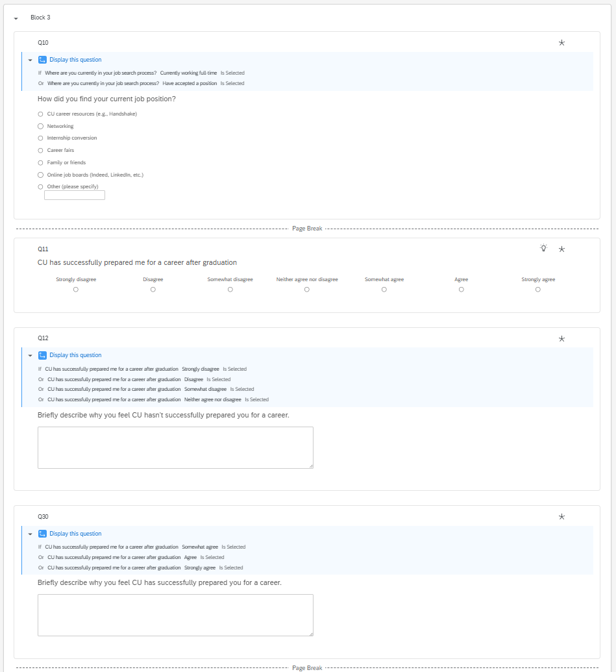Click the Page Break divider below Q10
Image resolution: width=616 pixels, height=672 pixels.
click(x=306, y=228)
